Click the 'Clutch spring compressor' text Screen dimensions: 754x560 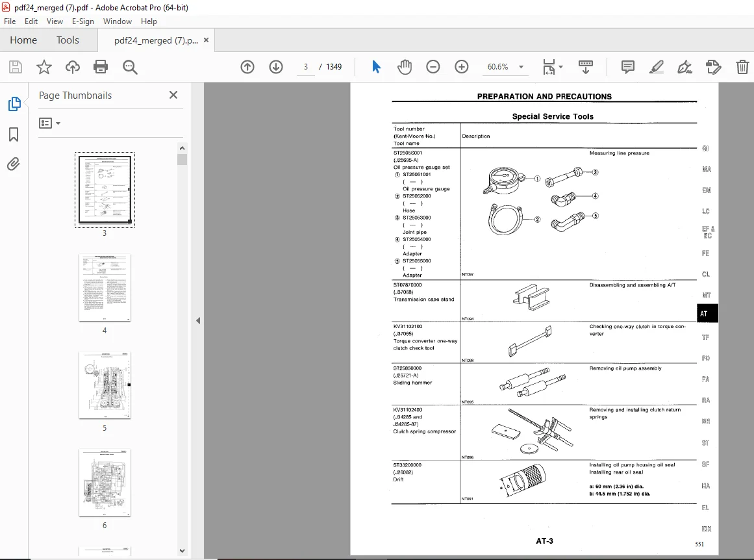tap(425, 431)
